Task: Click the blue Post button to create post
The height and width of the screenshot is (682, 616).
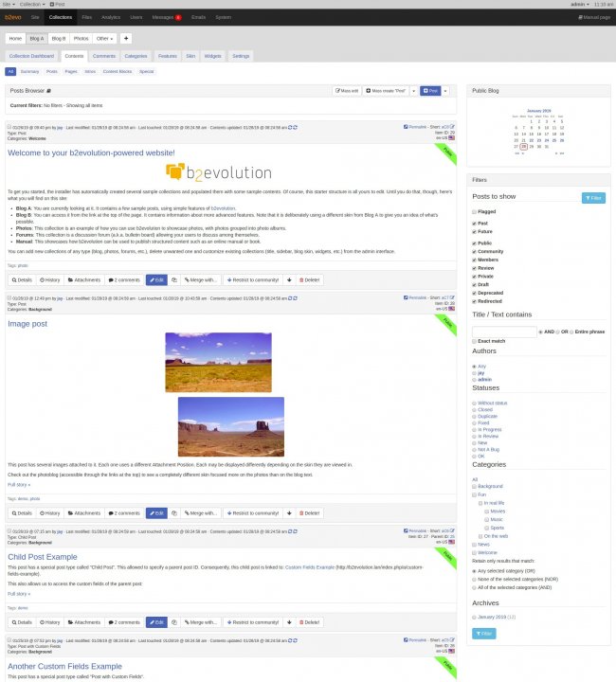Action: pos(430,91)
